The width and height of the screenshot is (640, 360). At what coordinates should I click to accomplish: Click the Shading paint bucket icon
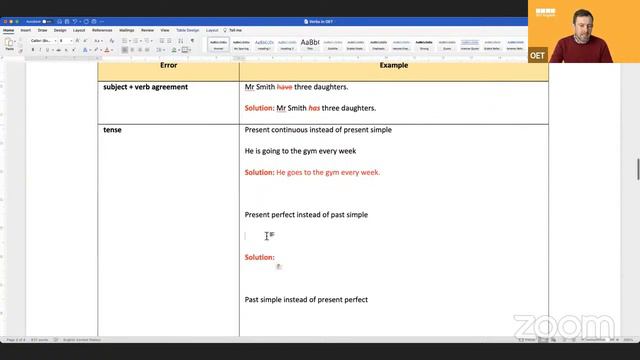[173, 50]
